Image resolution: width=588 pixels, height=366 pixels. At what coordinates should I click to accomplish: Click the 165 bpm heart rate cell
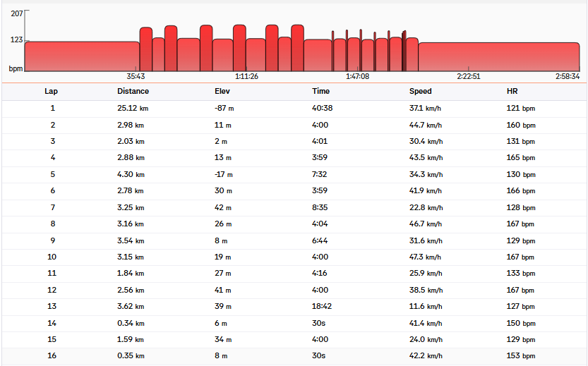tap(521, 158)
